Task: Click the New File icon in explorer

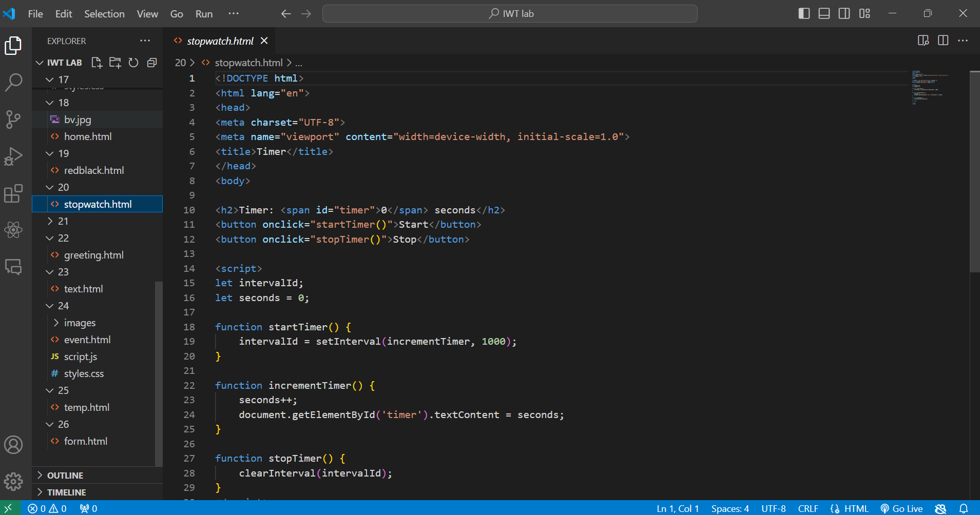Action: [x=97, y=63]
